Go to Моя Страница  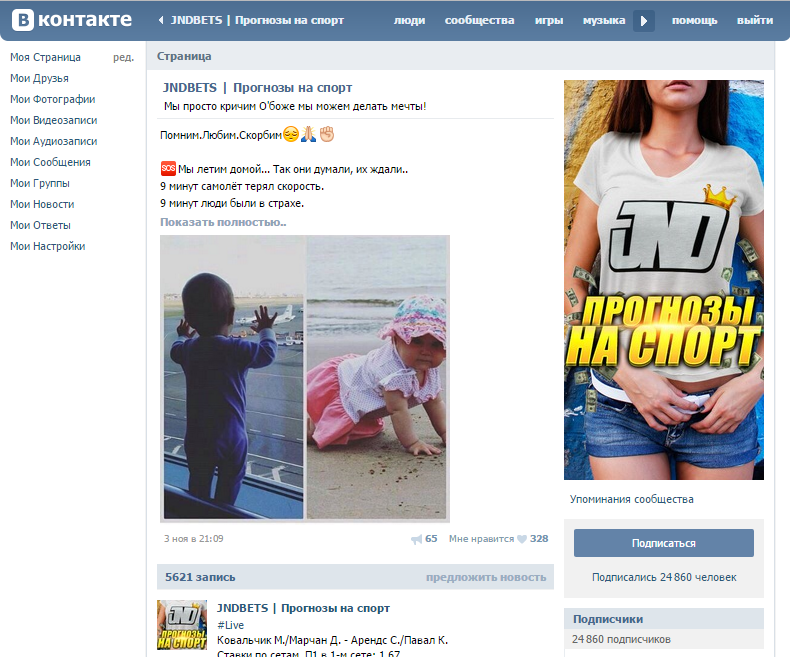tap(45, 57)
